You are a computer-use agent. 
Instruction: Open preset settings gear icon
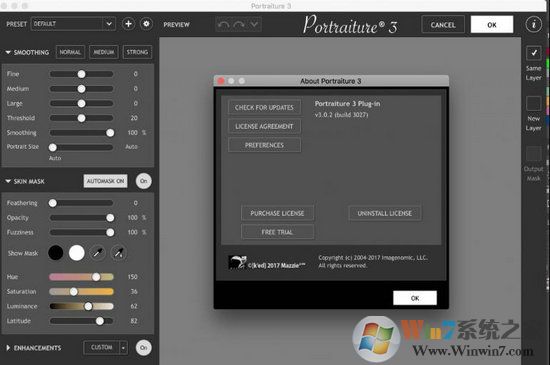[146, 24]
